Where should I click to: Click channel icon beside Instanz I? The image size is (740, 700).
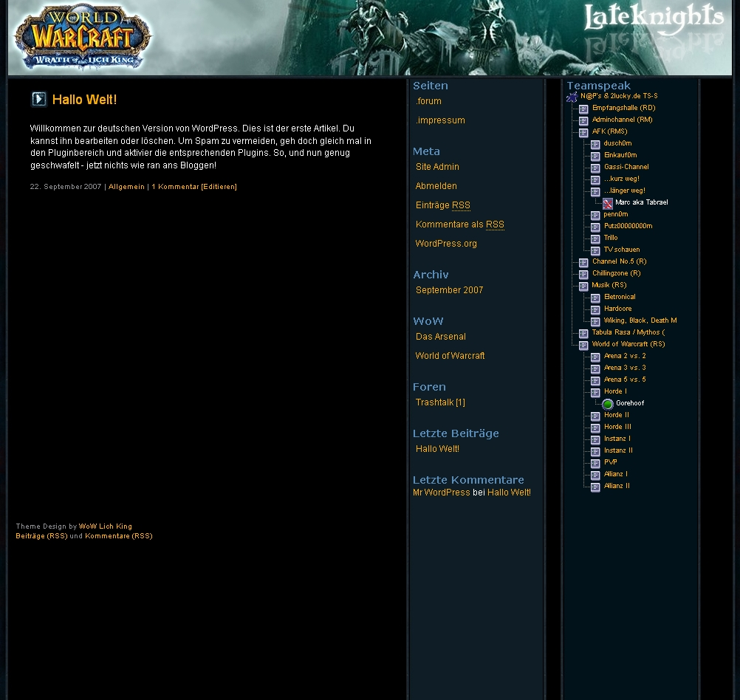595,439
